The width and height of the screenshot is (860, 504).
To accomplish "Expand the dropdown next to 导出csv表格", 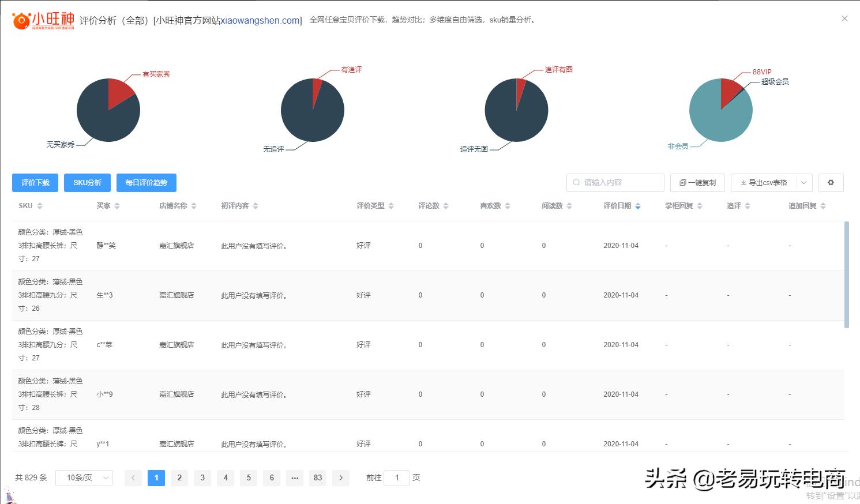I will click(804, 183).
